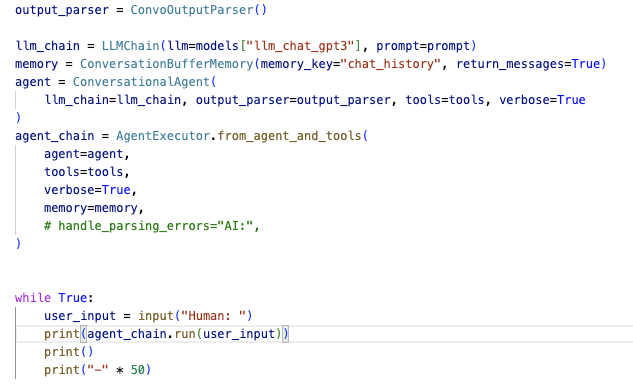The image size is (633, 386).
Task: Click the while keyword
Action: point(33,298)
